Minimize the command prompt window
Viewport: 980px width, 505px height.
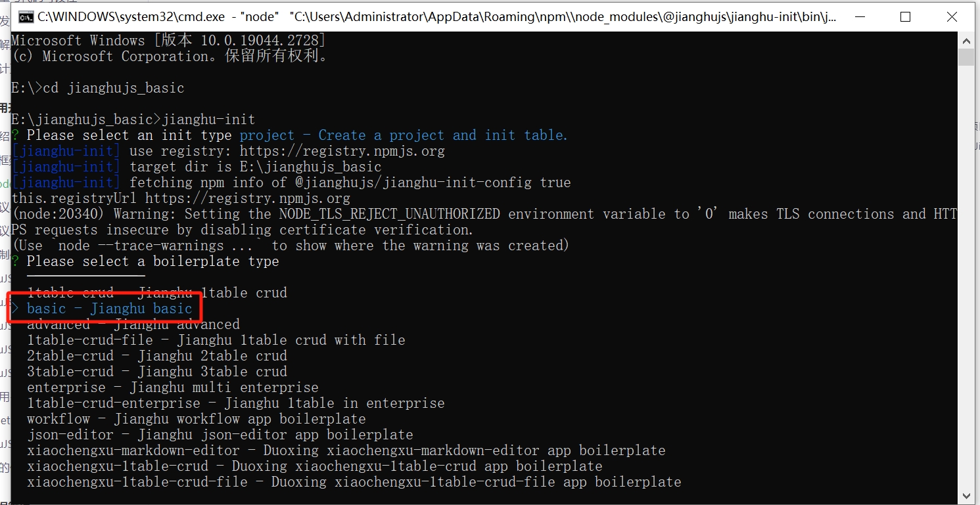tap(859, 17)
